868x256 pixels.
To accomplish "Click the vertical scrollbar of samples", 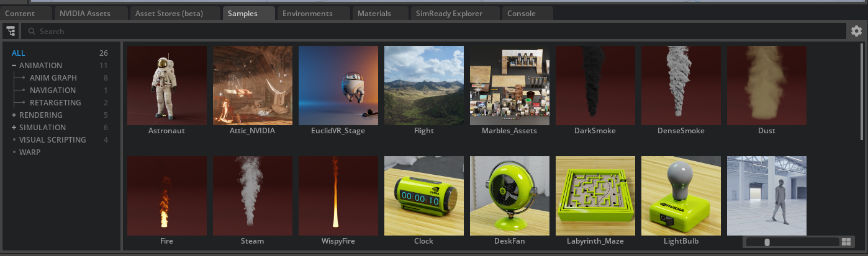I will pyautogui.click(x=861, y=92).
